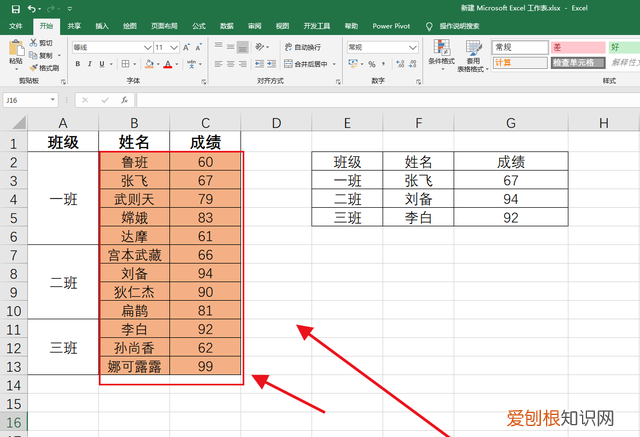Copy selection with the 复制 button
The height and width of the screenshot is (437, 640).
41,55
